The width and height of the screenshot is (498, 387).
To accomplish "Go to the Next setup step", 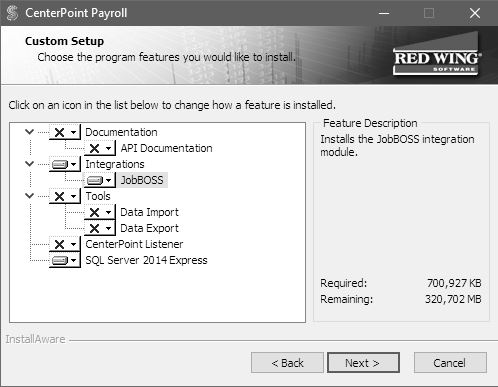I will [363, 363].
